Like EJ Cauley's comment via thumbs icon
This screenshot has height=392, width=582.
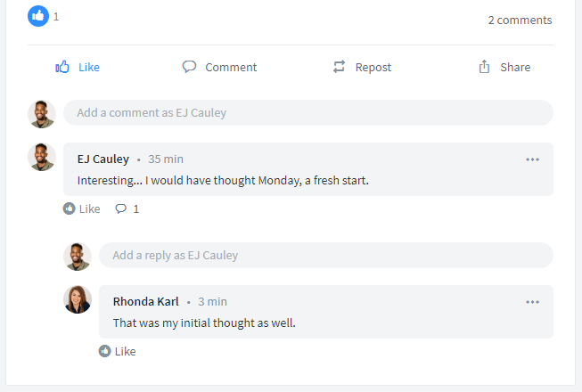(x=69, y=208)
